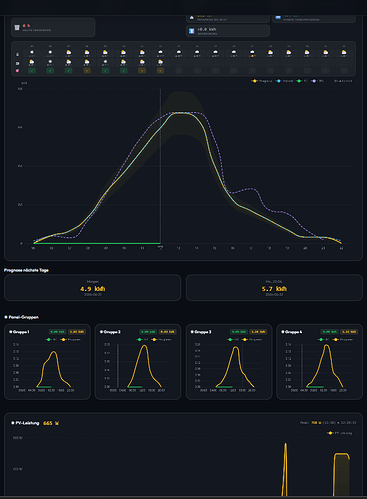
Task: Select the Gruppe 3 card title
Action: (x=201, y=332)
